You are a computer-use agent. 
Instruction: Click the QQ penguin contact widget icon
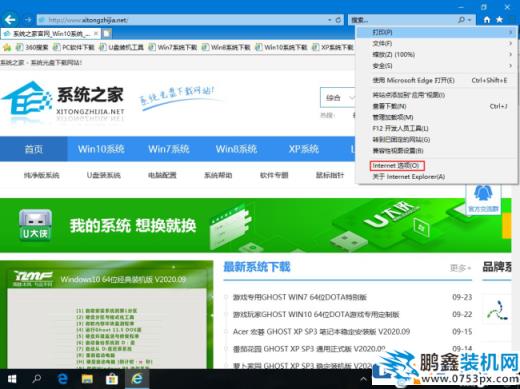tap(483, 193)
